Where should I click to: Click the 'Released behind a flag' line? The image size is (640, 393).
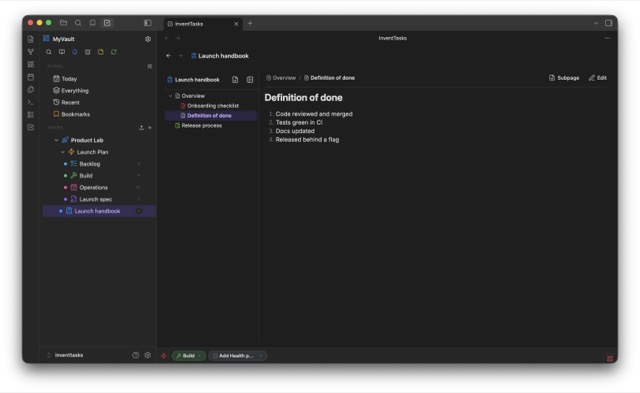pos(307,140)
